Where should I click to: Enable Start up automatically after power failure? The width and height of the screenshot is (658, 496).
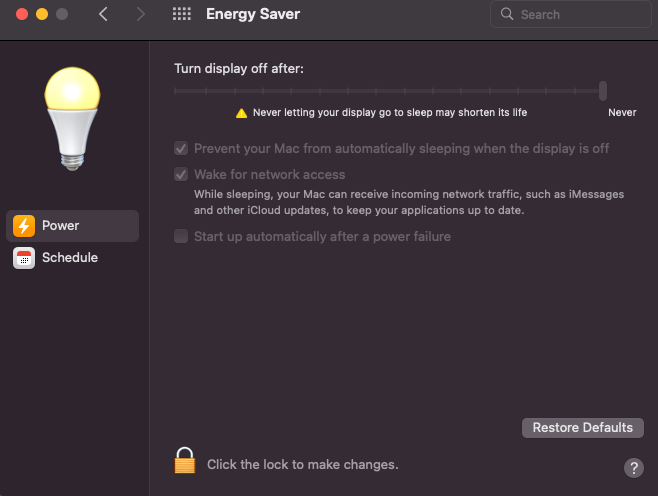181,237
